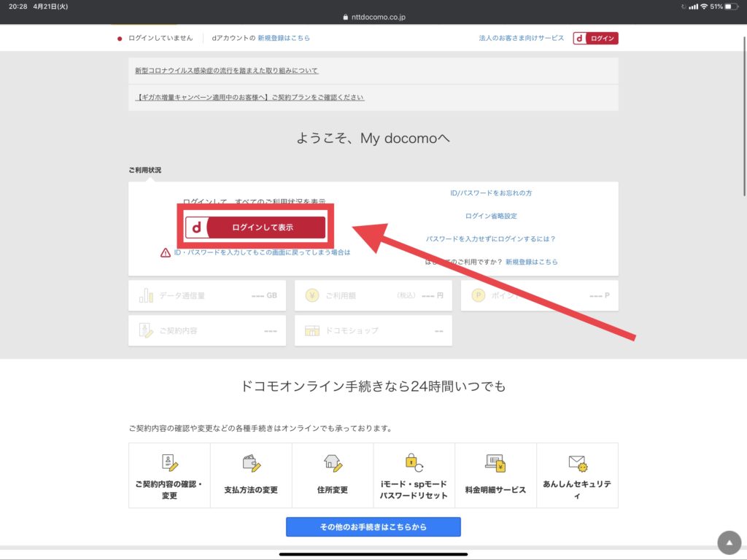
Task: Open the ご契約内容 card
Action: pyautogui.click(x=207, y=330)
